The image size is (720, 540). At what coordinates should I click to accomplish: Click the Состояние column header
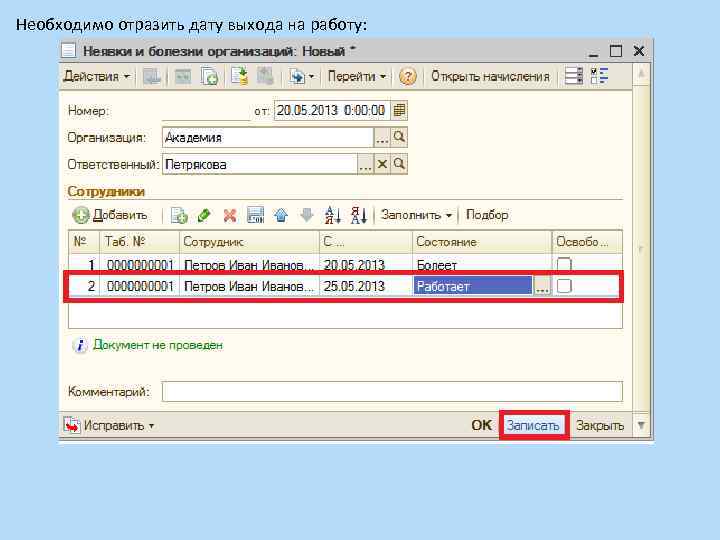click(482, 242)
